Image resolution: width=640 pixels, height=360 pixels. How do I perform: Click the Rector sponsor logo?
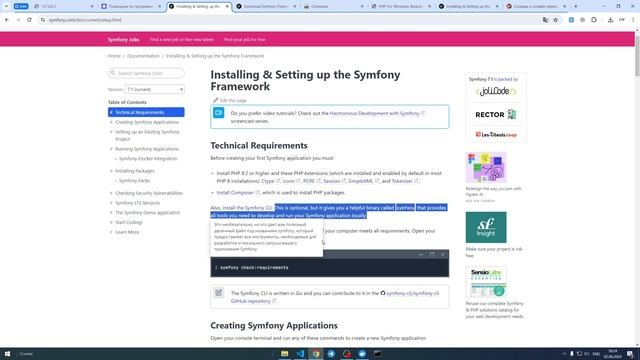(496, 114)
